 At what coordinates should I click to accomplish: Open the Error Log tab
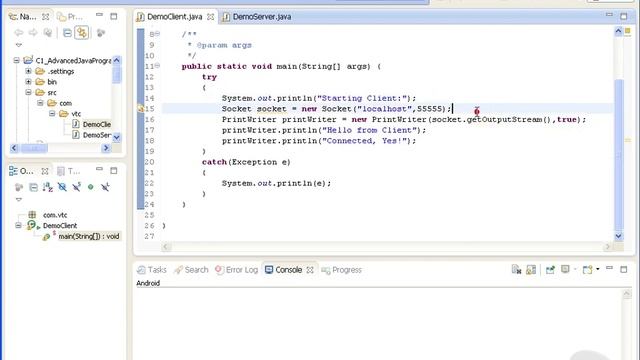coord(236,270)
